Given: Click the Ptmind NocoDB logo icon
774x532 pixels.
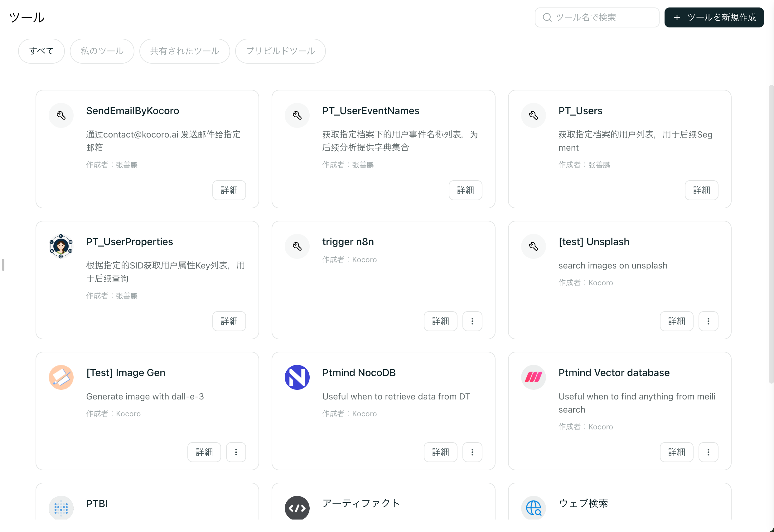Looking at the screenshot, I should (x=297, y=377).
